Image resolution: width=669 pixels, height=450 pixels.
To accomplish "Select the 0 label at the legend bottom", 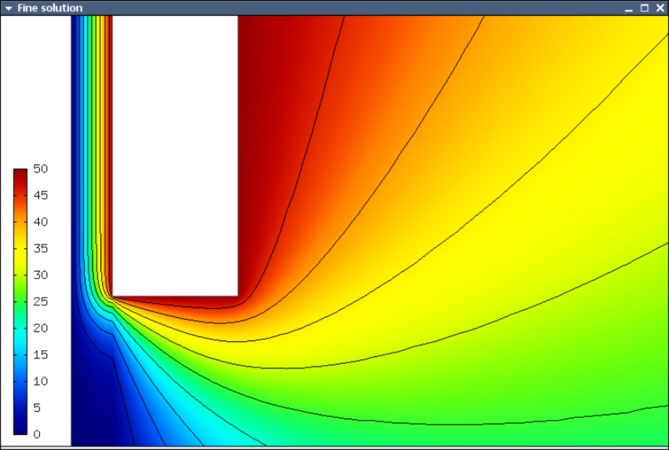I will (37, 434).
